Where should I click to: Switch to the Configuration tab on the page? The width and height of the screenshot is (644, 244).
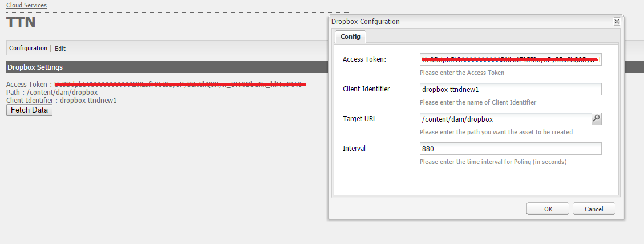point(28,48)
